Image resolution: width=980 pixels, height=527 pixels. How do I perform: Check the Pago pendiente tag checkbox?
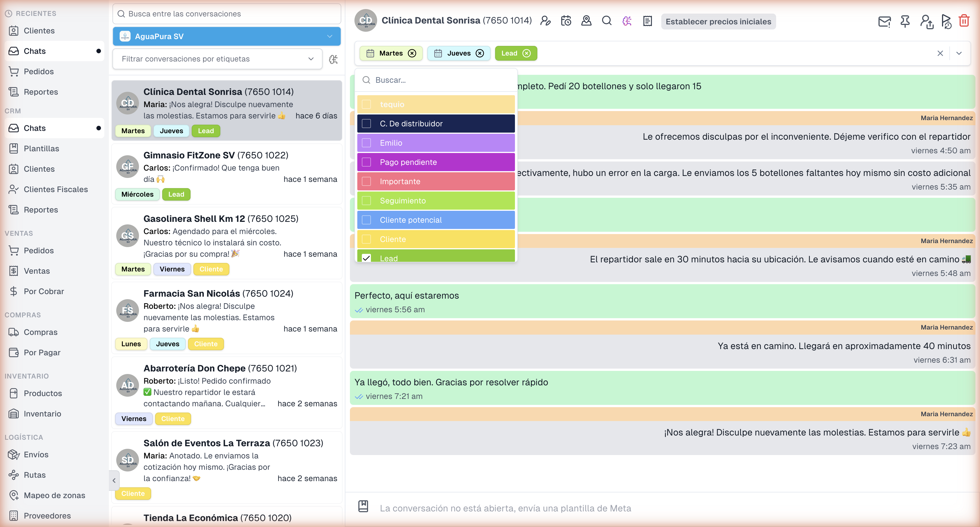[366, 162]
